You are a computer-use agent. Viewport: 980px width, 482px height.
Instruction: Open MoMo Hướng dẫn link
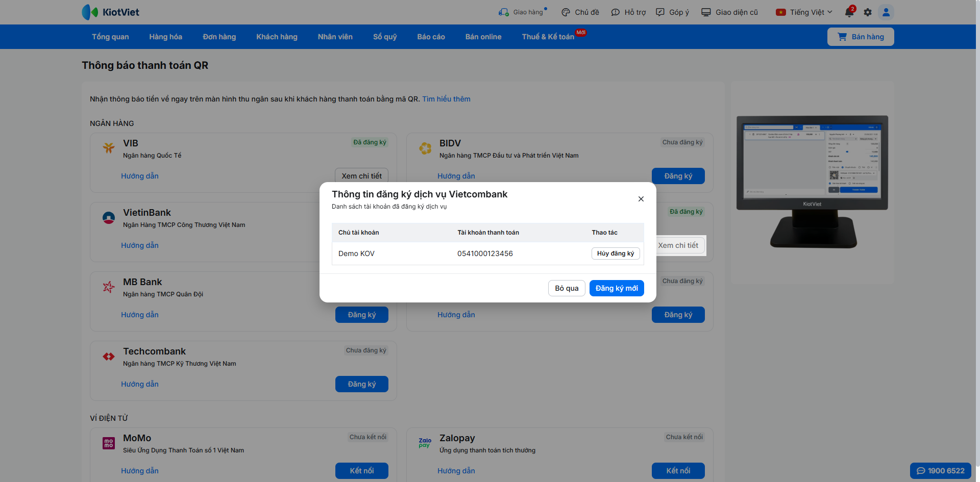tap(140, 471)
